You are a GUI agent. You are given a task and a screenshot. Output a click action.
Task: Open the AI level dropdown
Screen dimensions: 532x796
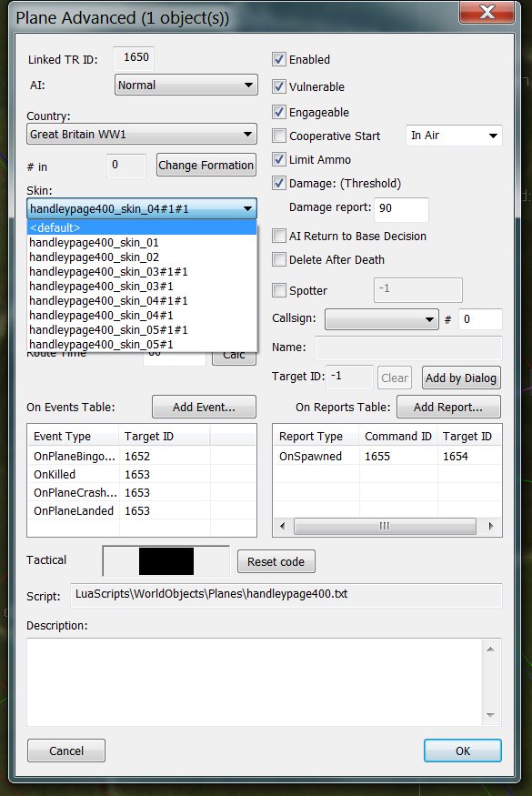pos(186,85)
